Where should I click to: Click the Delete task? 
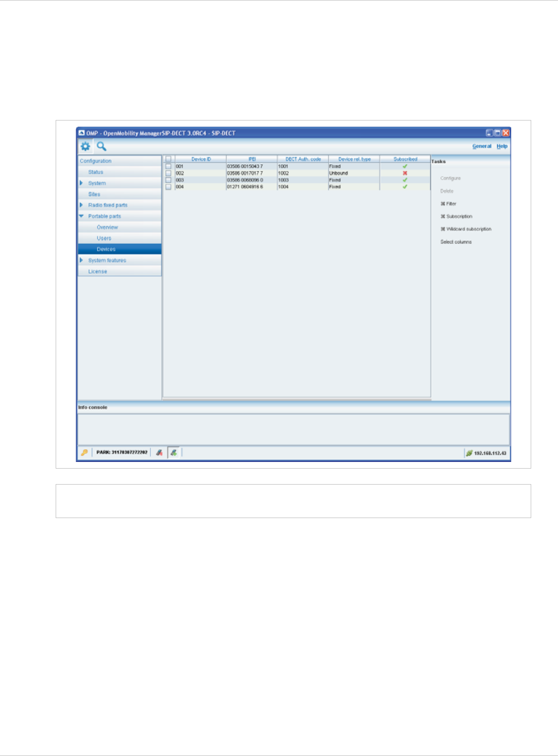click(x=447, y=191)
